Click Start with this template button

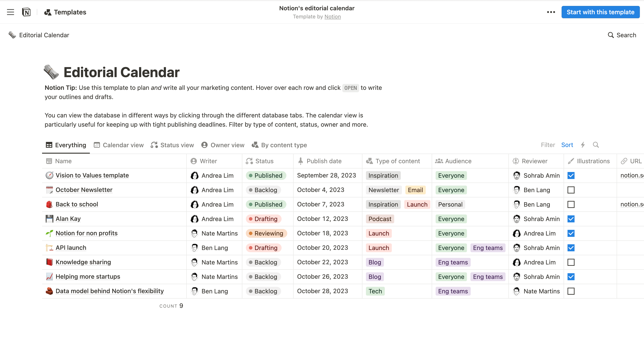[600, 12]
